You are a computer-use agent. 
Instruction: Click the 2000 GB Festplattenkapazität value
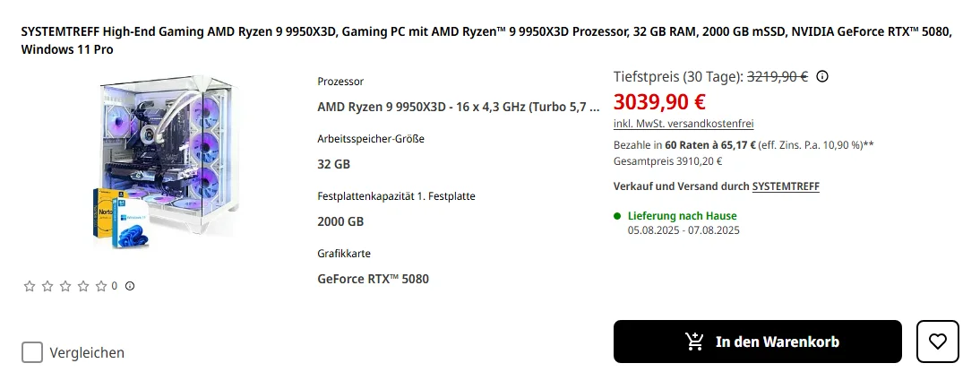pyautogui.click(x=340, y=221)
